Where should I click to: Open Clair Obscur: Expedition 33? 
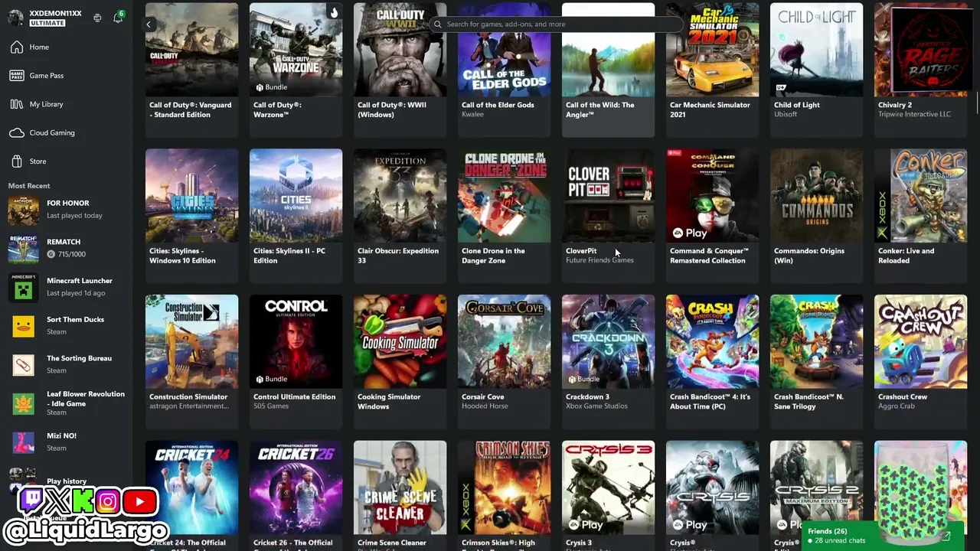[400, 216]
